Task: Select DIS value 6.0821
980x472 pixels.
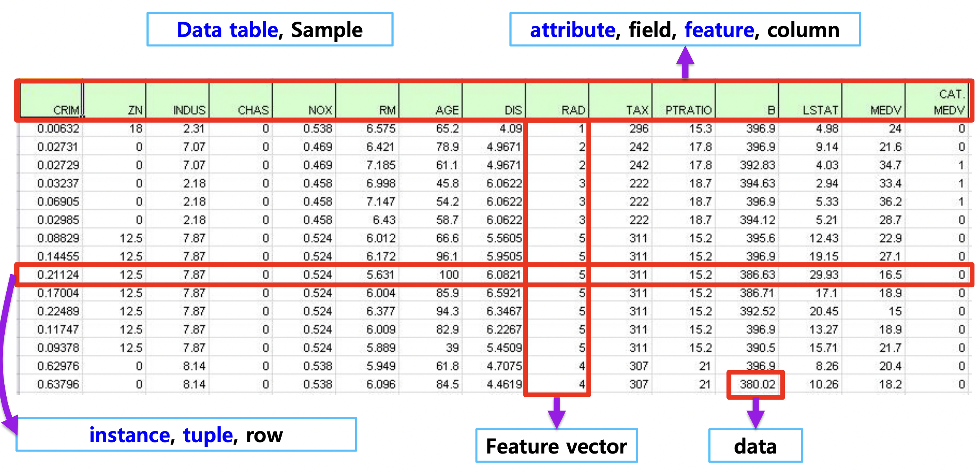Action: coord(494,275)
